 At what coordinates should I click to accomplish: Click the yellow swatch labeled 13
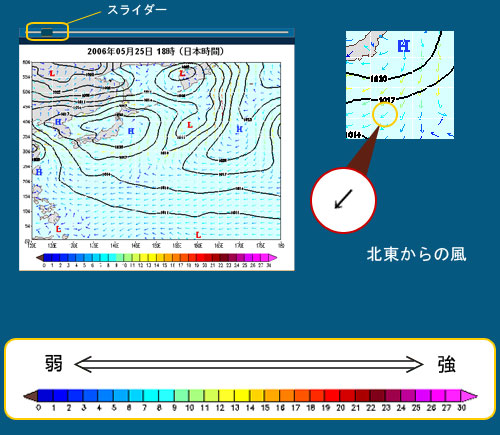(242, 396)
